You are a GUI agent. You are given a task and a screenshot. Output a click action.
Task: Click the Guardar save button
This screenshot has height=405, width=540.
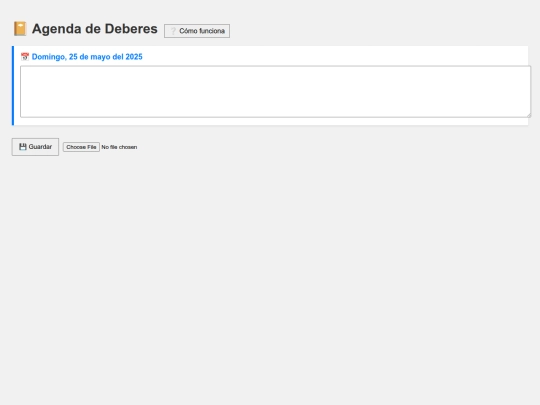pos(35,147)
